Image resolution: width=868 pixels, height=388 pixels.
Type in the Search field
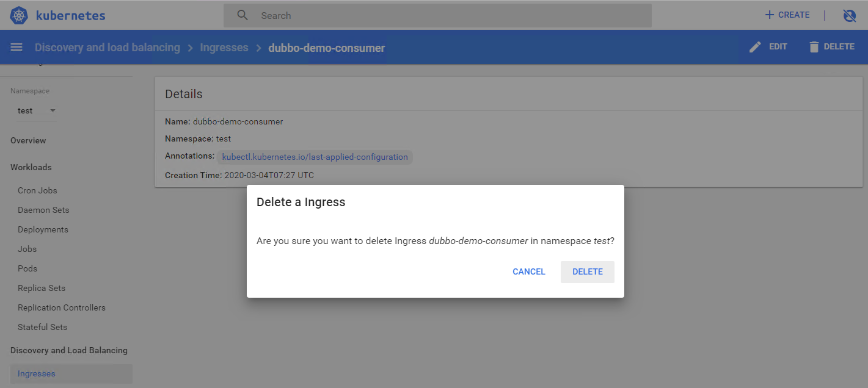point(452,16)
